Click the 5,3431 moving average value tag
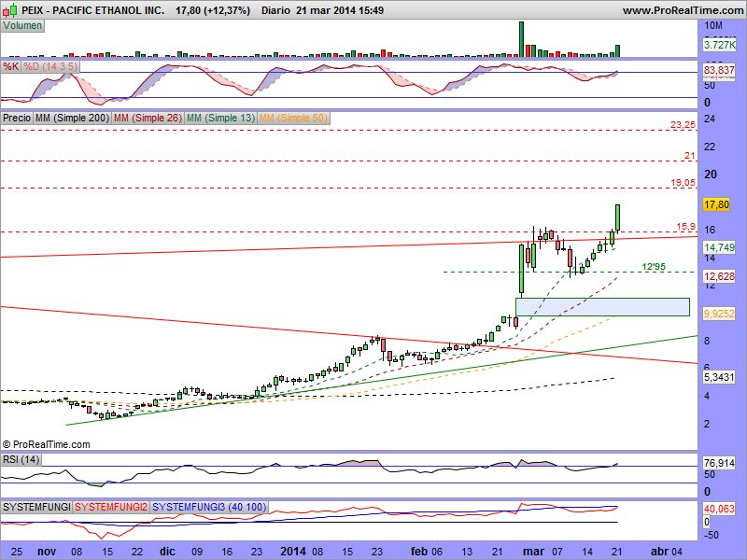The height and width of the screenshot is (560, 747). point(719,377)
